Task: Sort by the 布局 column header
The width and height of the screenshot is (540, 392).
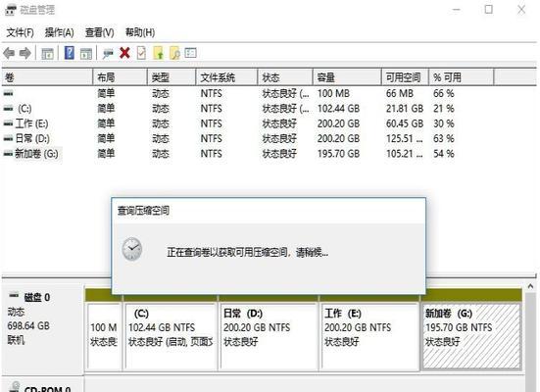Action: 121,77
